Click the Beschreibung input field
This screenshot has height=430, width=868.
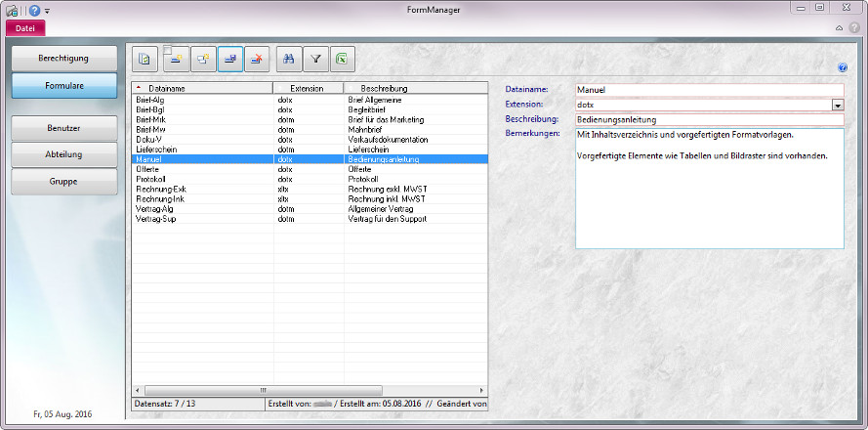(x=709, y=120)
